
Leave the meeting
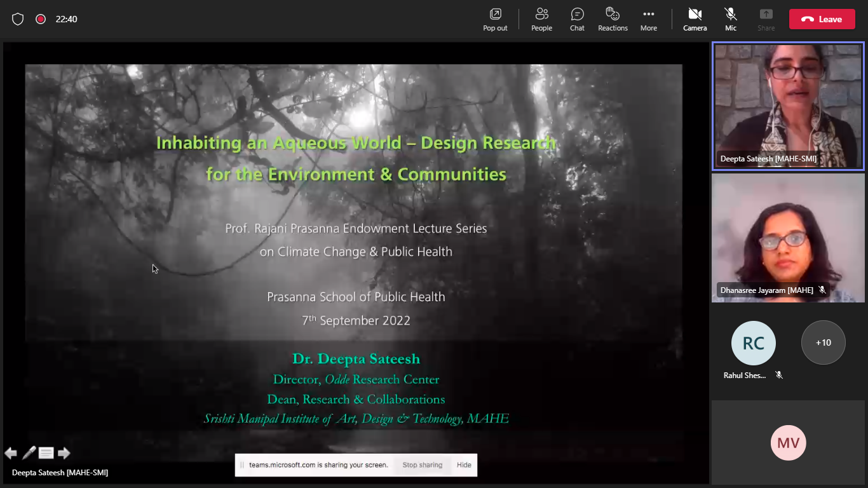[x=823, y=19]
